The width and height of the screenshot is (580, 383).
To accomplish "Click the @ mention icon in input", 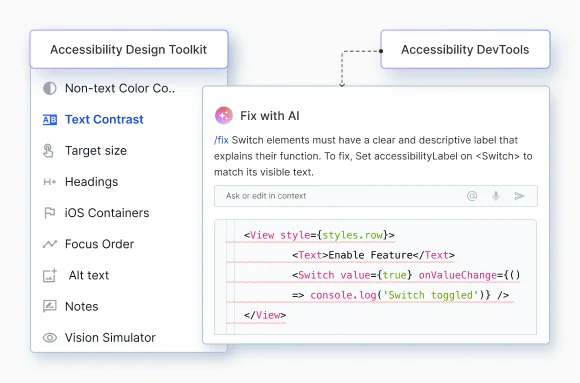I will [x=472, y=196].
